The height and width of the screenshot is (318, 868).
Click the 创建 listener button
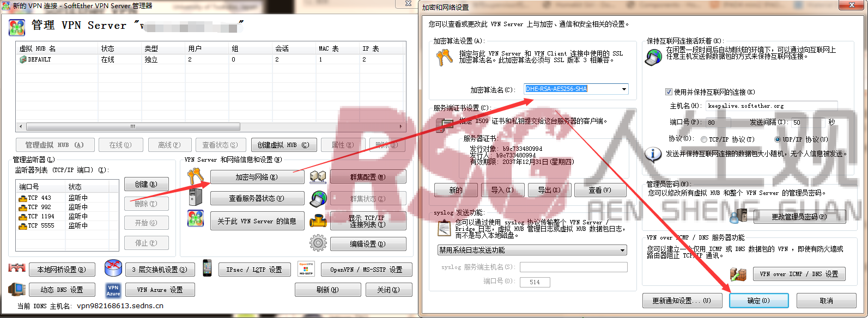146,184
